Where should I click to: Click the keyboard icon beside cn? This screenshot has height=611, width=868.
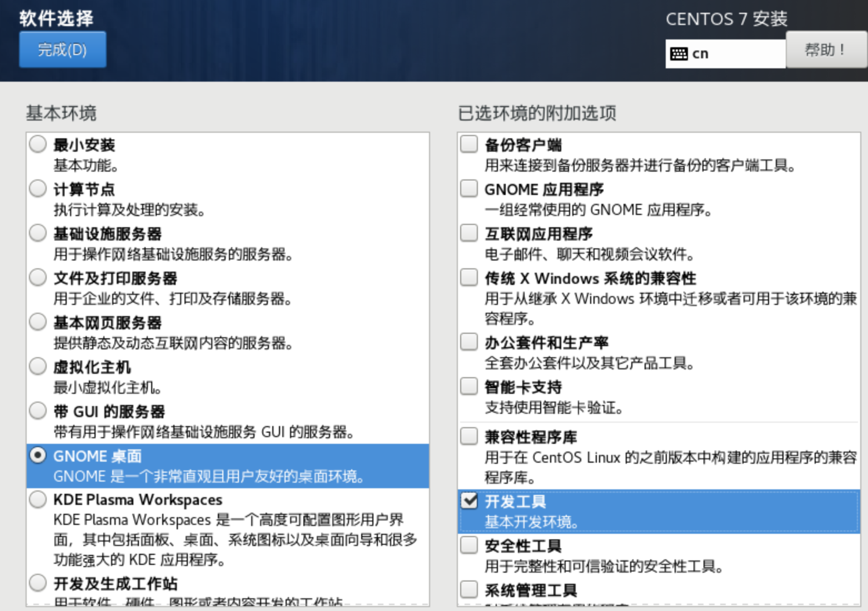(679, 54)
